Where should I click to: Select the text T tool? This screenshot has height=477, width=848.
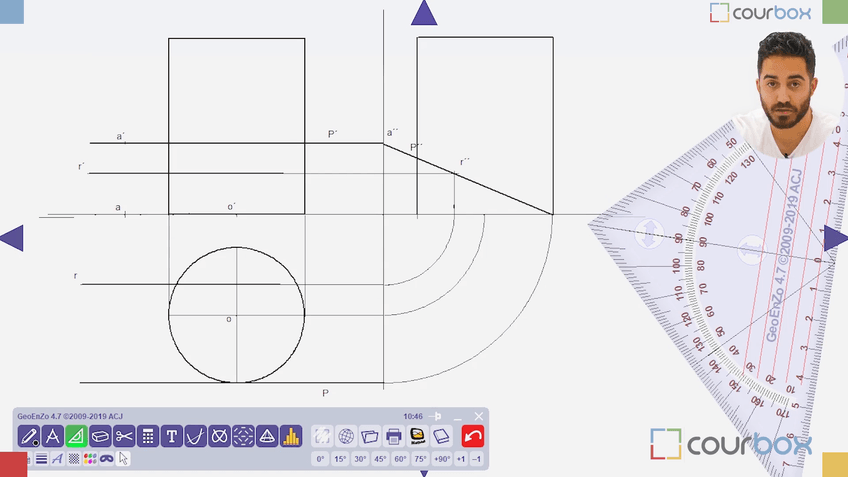[171, 436]
